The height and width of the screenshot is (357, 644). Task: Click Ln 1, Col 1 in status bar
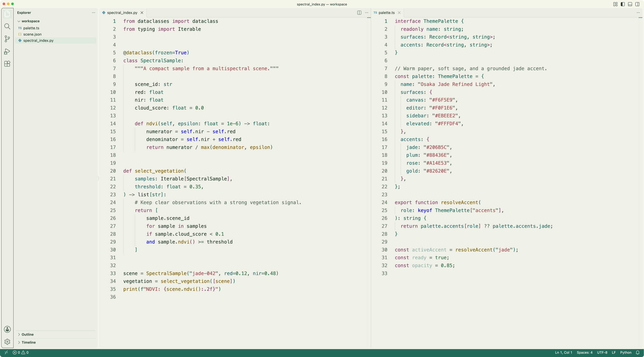[x=563, y=352]
